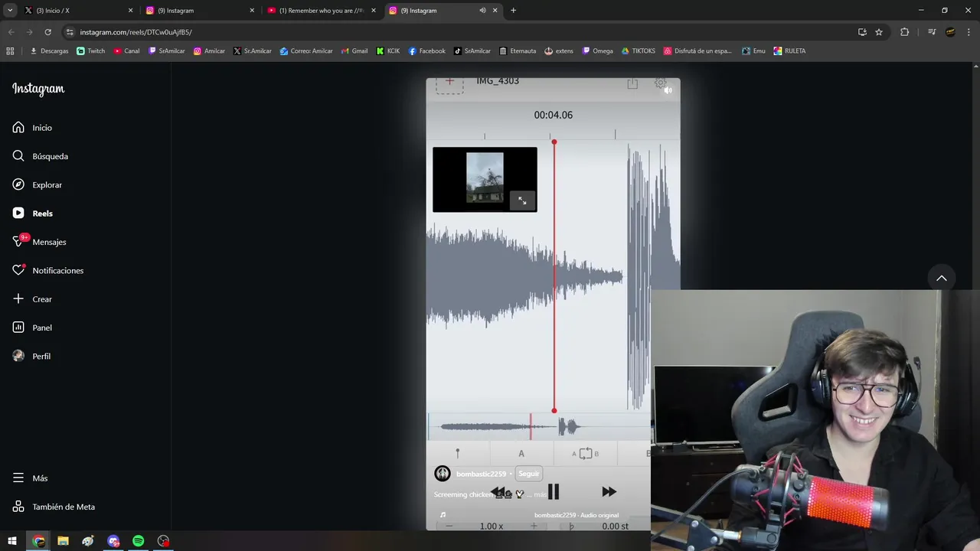Open the bookmarks apps grid
The width and height of the screenshot is (980, 551).
pyautogui.click(x=10, y=51)
